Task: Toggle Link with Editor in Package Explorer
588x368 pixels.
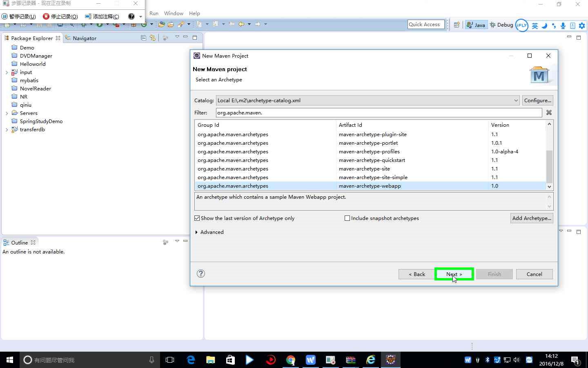Action: (x=152, y=38)
